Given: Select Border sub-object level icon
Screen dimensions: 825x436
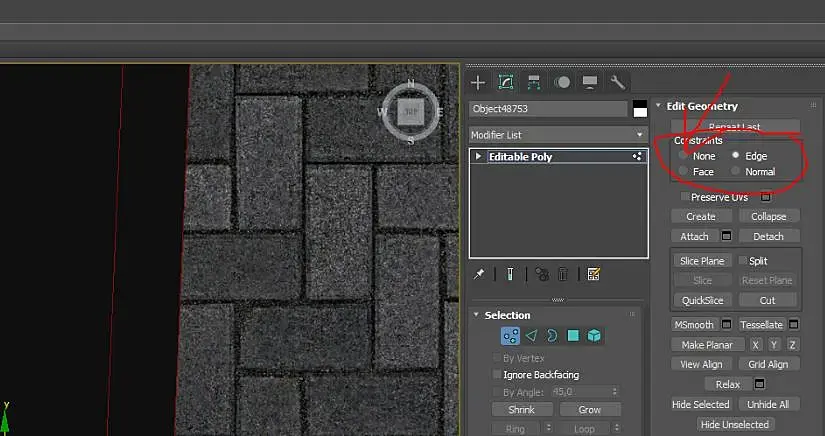Looking at the screenshot, I should pyautogui.click(x=552, y=336).
